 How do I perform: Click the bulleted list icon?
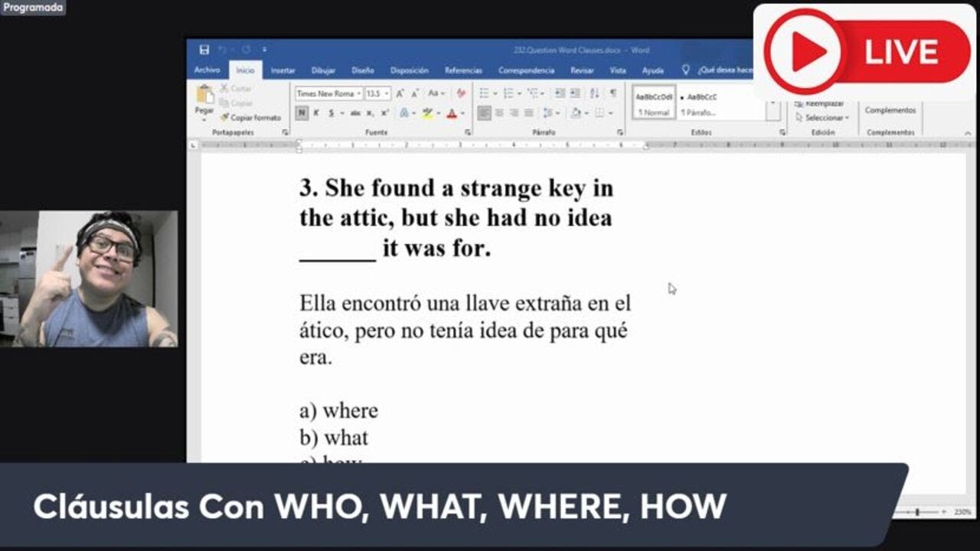point(484,93)
